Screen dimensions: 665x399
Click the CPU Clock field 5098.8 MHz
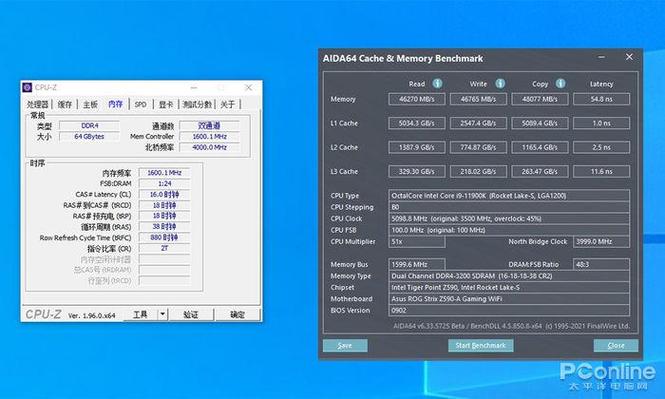click(509, 219)
